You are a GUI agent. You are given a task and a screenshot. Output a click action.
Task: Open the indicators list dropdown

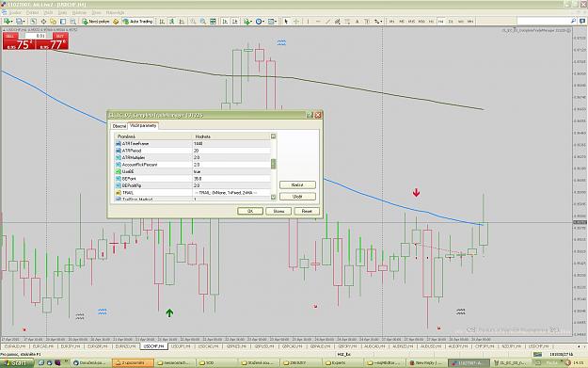click(x=247, y=22)
